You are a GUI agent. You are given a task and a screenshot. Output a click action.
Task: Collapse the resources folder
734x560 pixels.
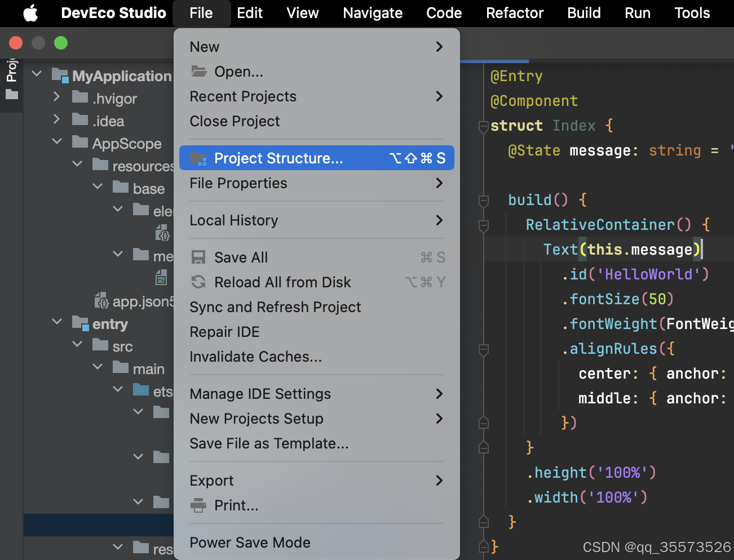(77, 164)
